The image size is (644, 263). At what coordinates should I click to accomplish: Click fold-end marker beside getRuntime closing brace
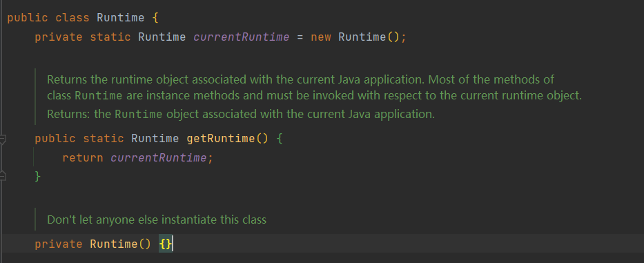click(x=3, y=176)
